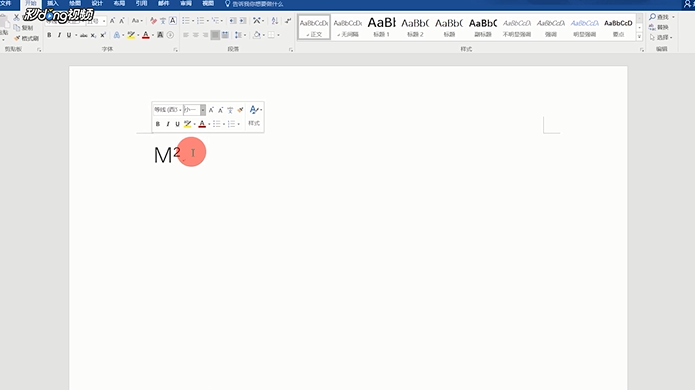The width and height of the screenshot is (695, 390).
Task: Open the ribbon numbering list dropdown
Action: click(207, 21)
